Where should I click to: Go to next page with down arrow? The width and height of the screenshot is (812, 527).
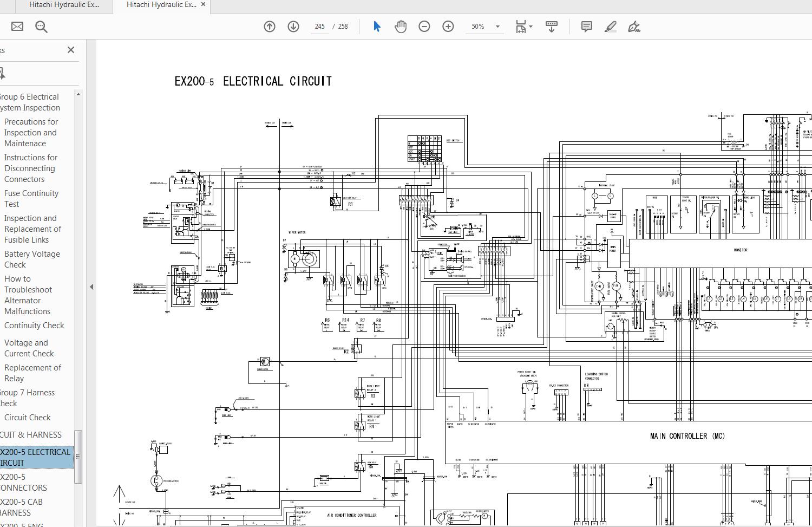coord(293,27)
